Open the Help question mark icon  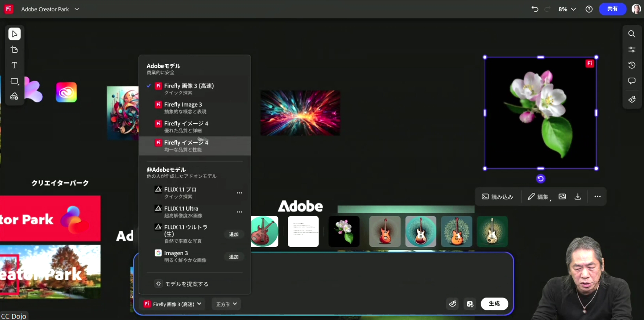pos(589,9)
